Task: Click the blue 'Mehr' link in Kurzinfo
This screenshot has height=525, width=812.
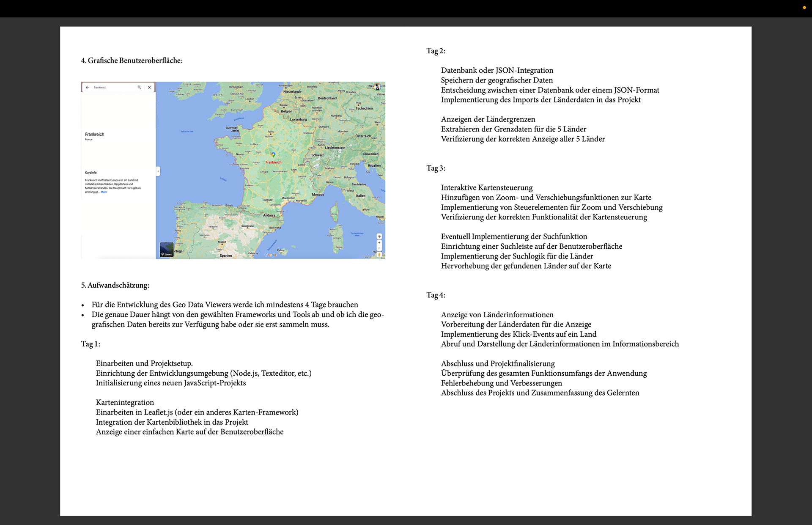Action: point(104,192)
